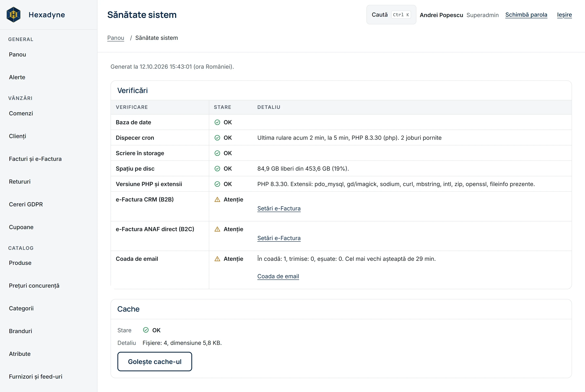Open Produse under Catalog
Viewport: 585px width, 392px height.
pyautogui.click(x=20, y=263)
